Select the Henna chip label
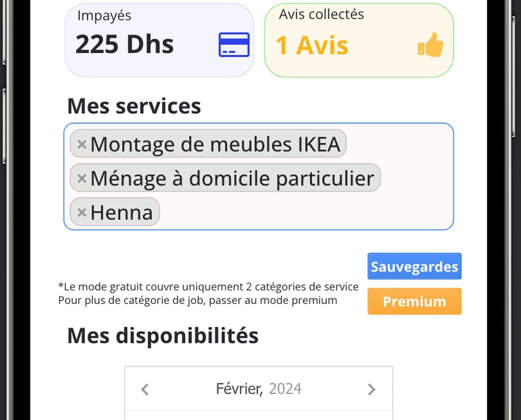This screenshot has height=420, width=521. tap(121, 212)
